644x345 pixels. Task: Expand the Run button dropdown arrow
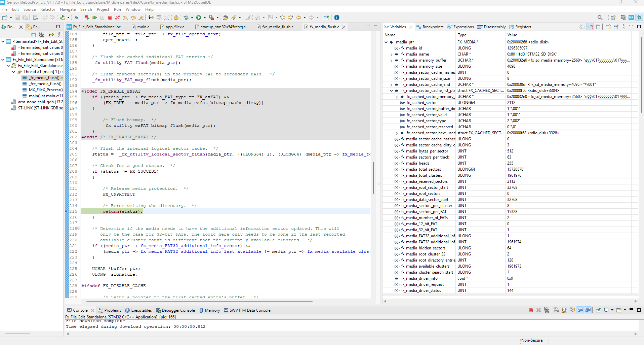204,18
